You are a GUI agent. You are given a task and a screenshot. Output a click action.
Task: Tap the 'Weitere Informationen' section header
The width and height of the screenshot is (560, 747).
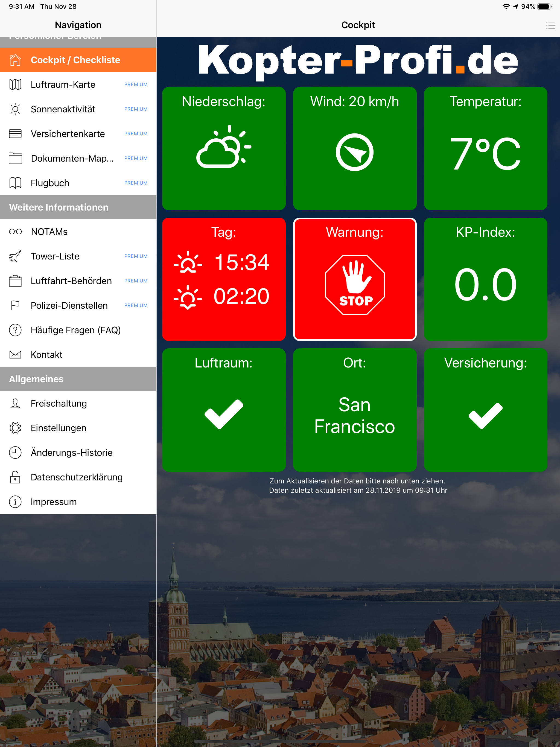coord(78,207)
